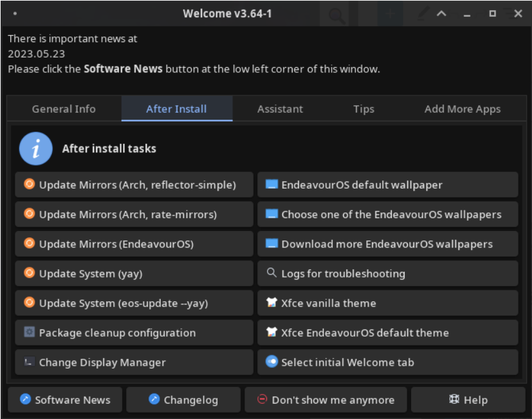
Task: Roll up window with the up-arrow button
Action: (x=441, y=13)
